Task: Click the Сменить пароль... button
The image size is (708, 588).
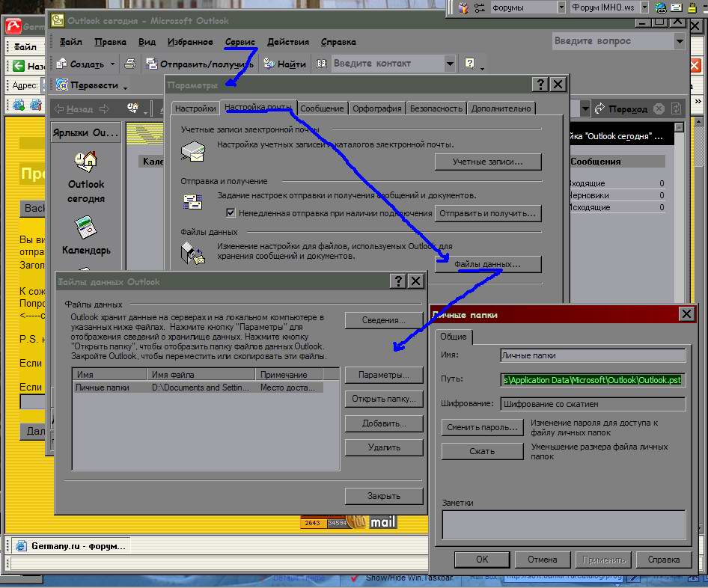Action: (482, 427)
